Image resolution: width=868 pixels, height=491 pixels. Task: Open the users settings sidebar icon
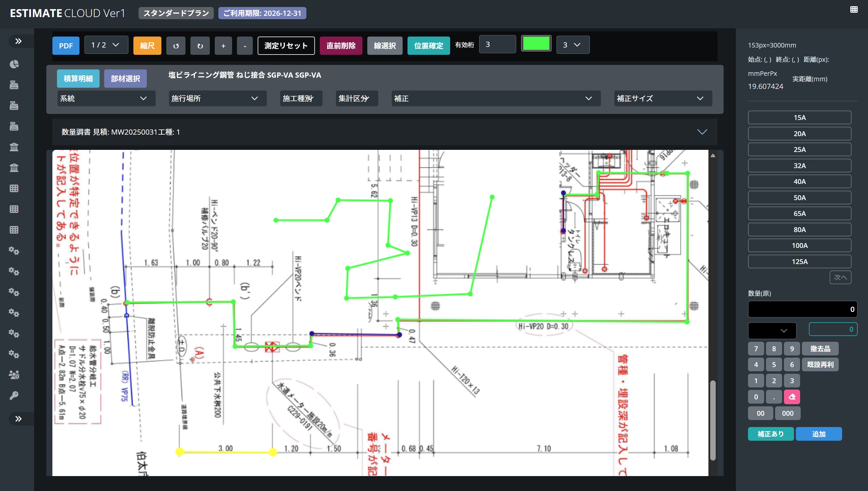(x=14, y=375)
